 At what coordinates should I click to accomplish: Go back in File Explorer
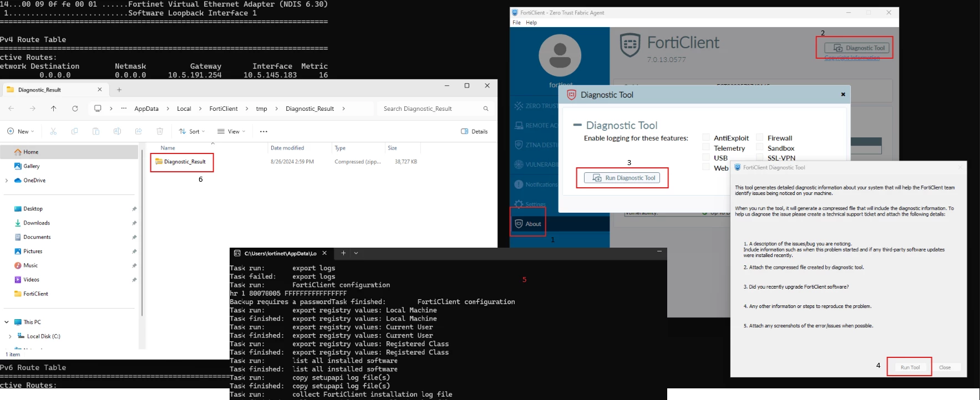coord(11,109)
